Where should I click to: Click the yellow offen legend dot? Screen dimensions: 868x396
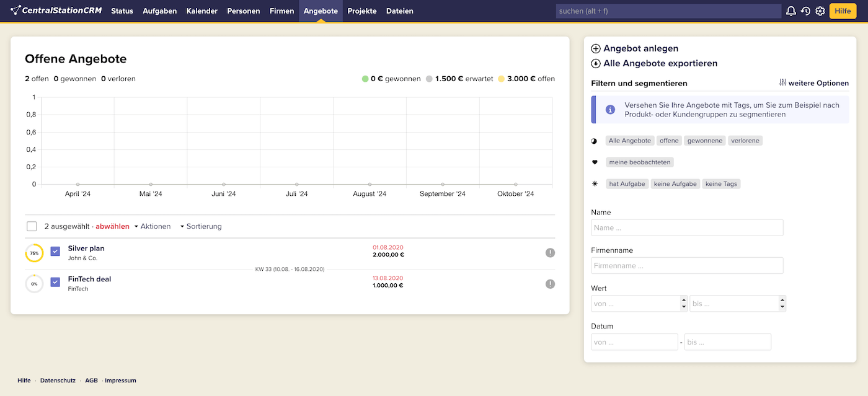pyautogui.click(x=501, y=79)
